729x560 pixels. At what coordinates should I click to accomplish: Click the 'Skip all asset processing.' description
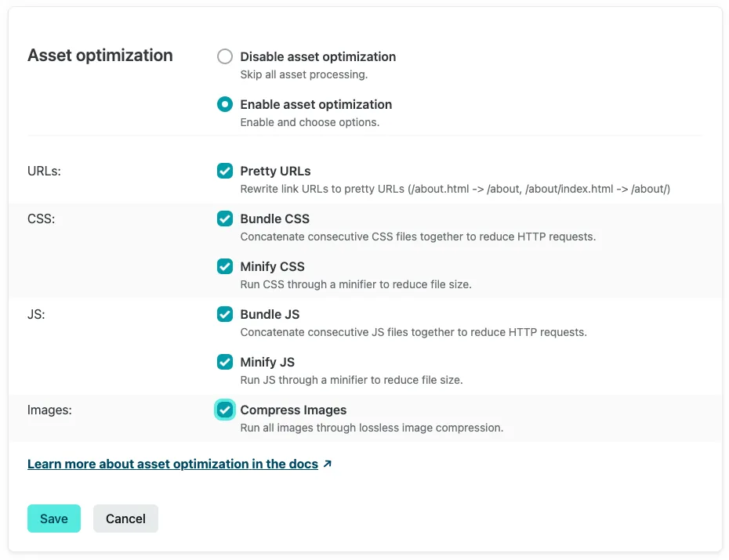click(x=304, y=74)
